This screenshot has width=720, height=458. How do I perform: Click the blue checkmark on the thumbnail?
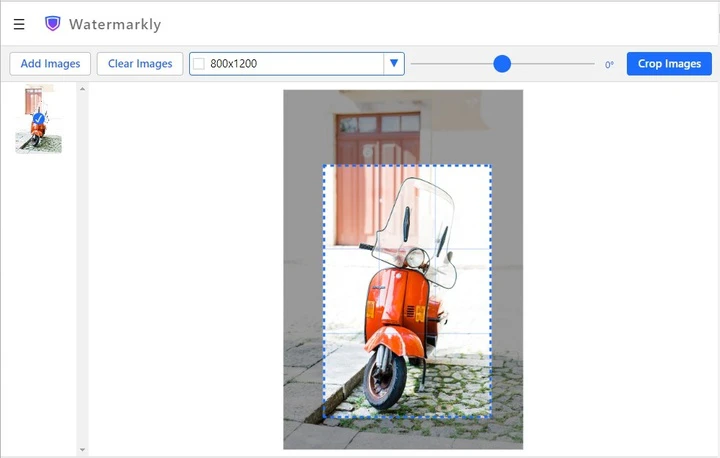coord(39,119)
